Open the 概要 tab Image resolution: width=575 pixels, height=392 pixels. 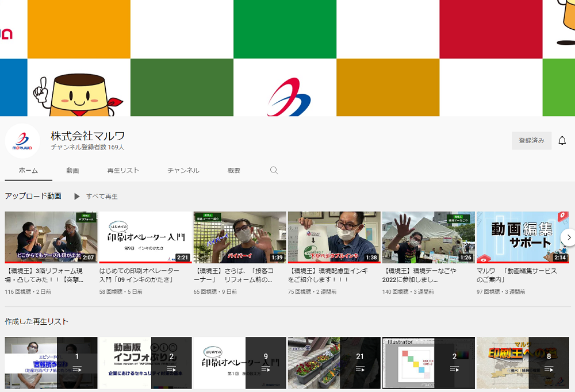point(234,171)
